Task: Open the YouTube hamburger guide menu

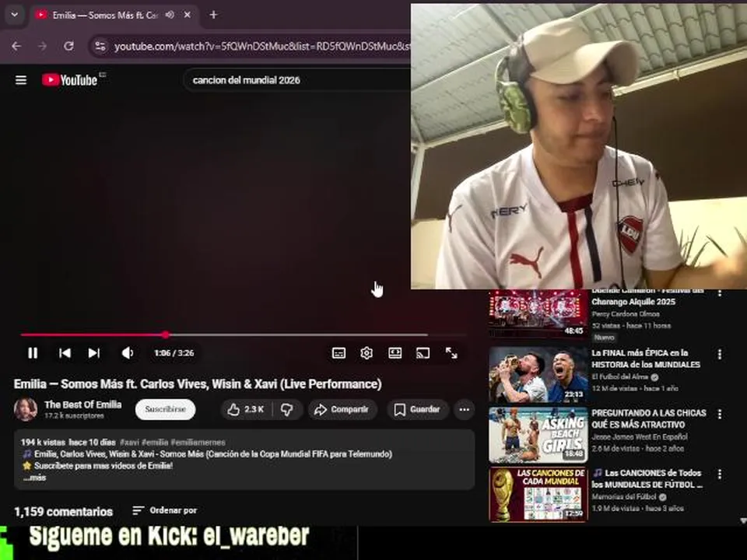Action: pyautogui.click(x=21, y=80)
